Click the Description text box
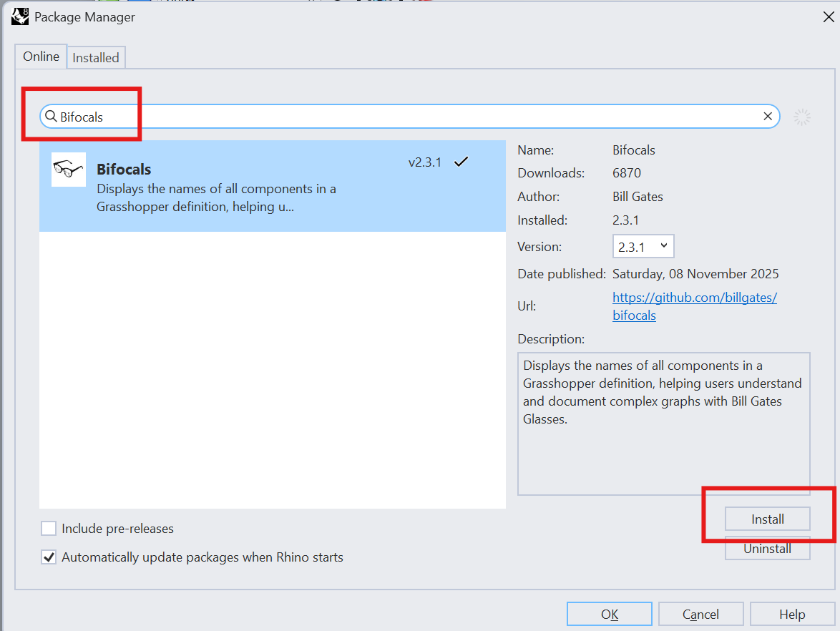This screenshot has height=631, width=840. pyautogui.click(x=664, y=424)
